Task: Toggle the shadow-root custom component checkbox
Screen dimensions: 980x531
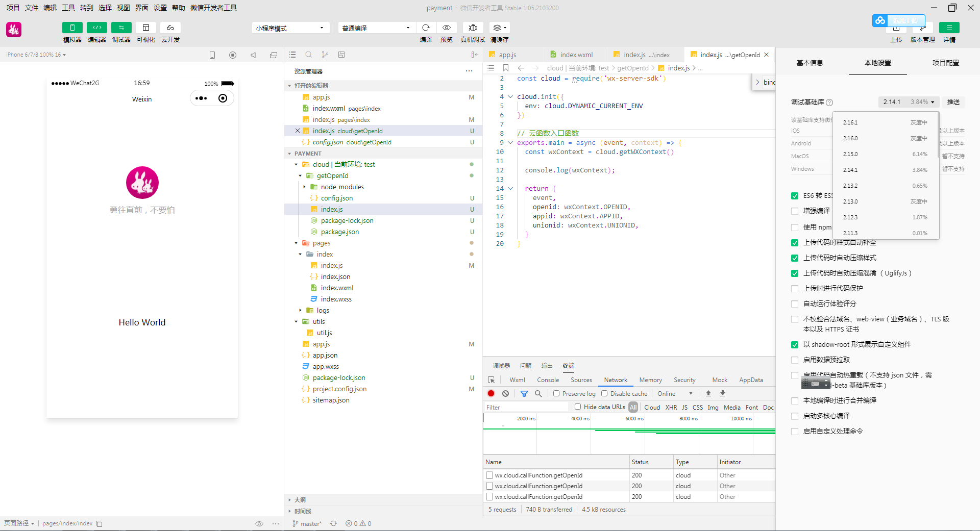Action: pyautogui.click(x=795, y=345)
